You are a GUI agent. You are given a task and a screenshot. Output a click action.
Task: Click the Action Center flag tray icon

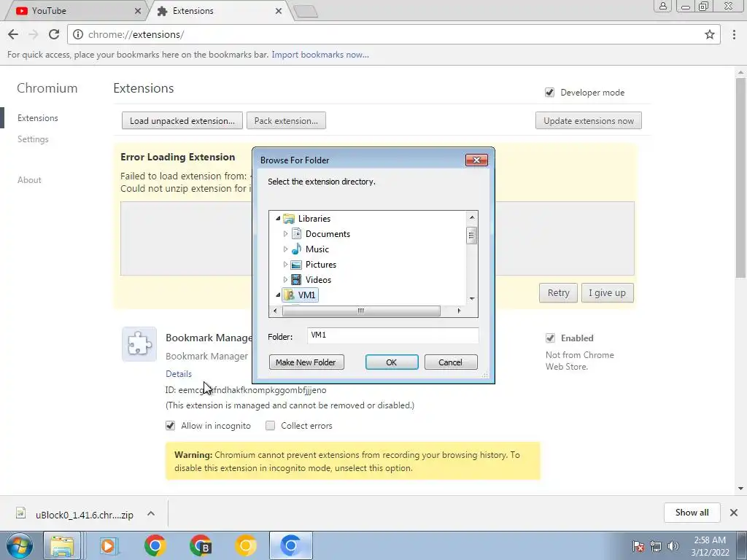coord(638,546)
